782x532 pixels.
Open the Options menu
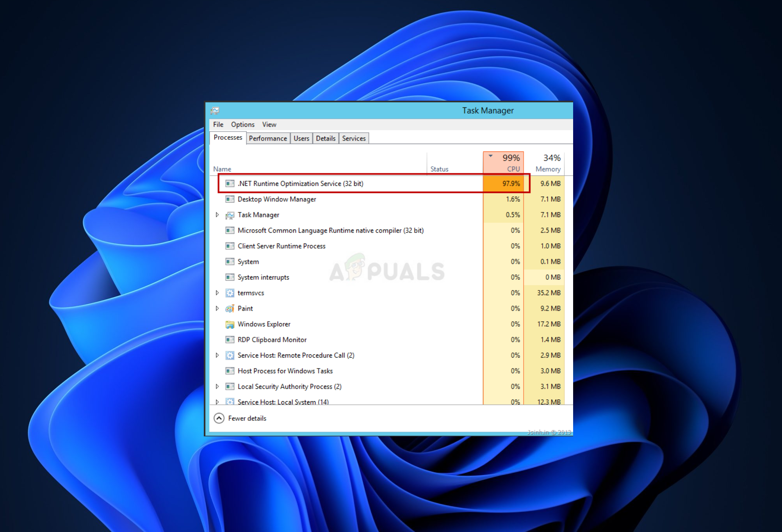coord(242,125)
